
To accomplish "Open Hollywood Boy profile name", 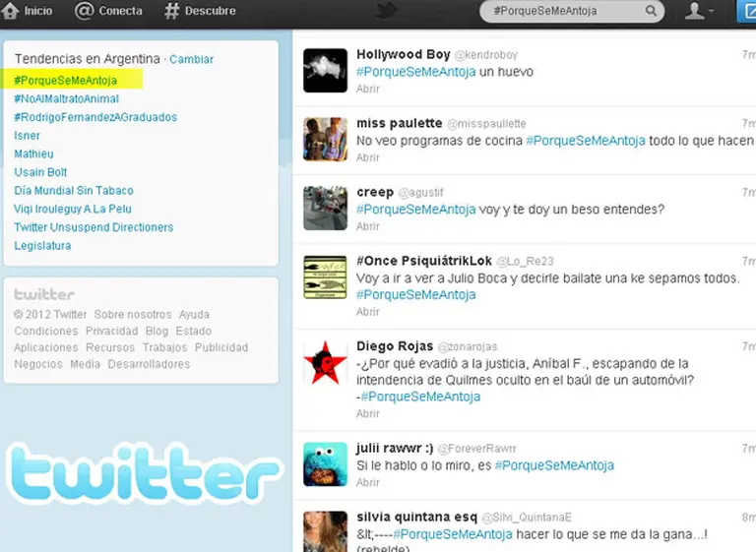I will point(404,54).
